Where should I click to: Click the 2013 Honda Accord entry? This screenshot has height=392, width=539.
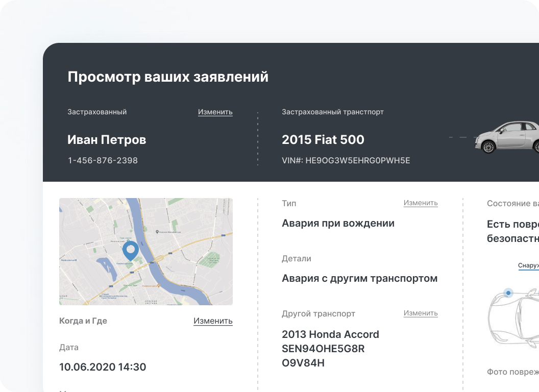(330, 348)
